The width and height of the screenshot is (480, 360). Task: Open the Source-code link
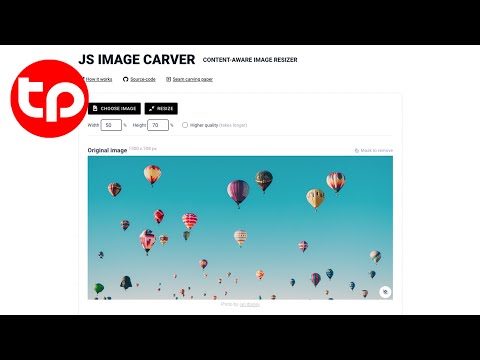pyautogui.click(x=143, y=79)
